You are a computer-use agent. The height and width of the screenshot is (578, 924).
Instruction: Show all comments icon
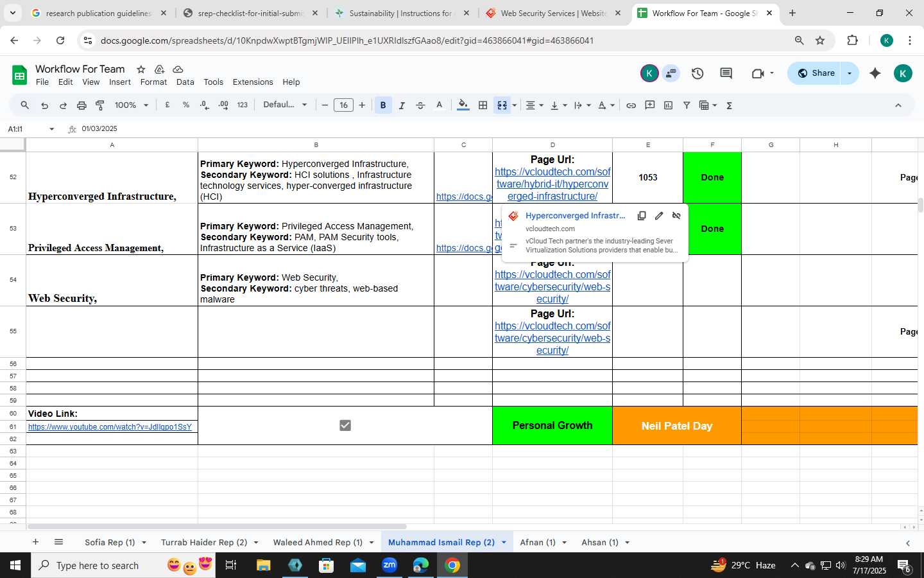726,73
